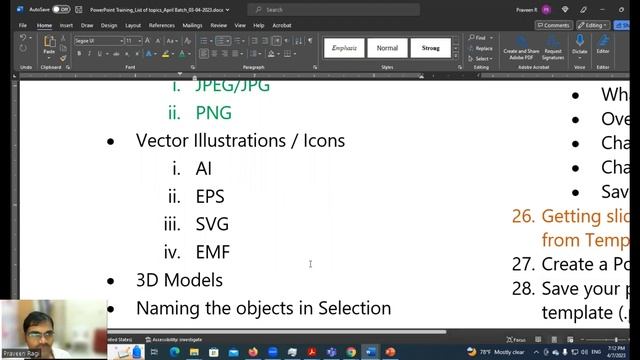Click Create and Share Adobe PDF
The width and height of the screenshot is (640, 360).
coord(521,48)
